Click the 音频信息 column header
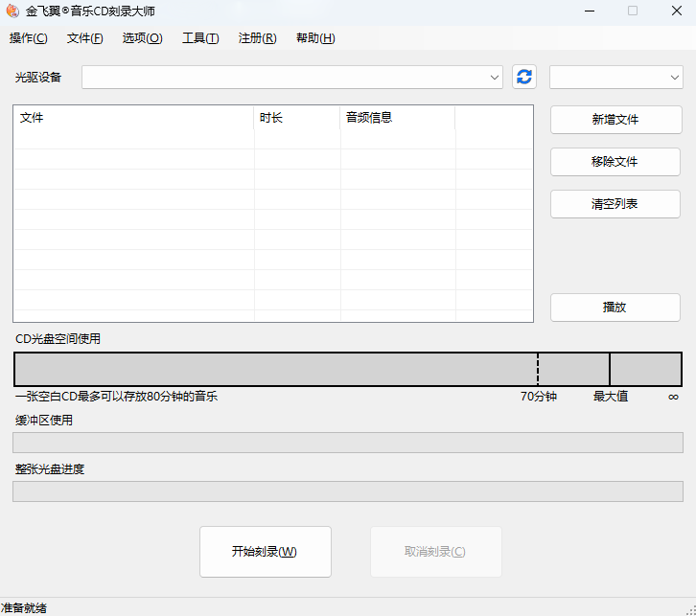The height and width of the screenshot is (616, 696). pos(397,118)
